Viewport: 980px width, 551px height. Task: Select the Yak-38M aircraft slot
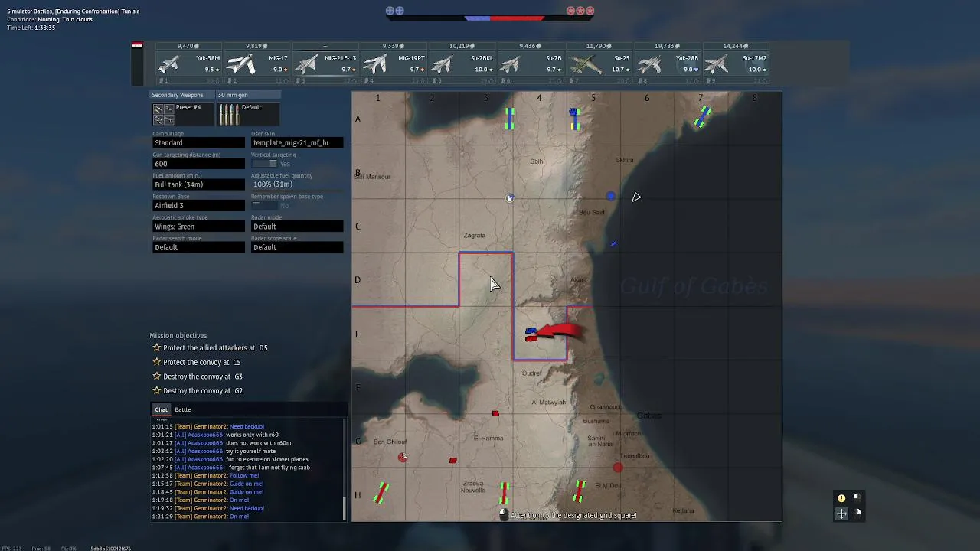[x=189, y=64]
